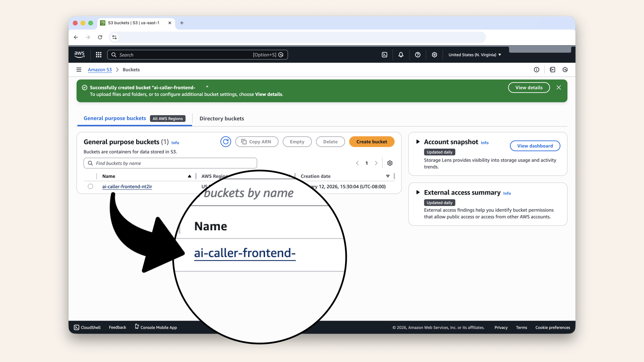The height and width of the screenshot is (362, 644).
Task: Select the General purpose buckets tab
Action: coord(115,118)
